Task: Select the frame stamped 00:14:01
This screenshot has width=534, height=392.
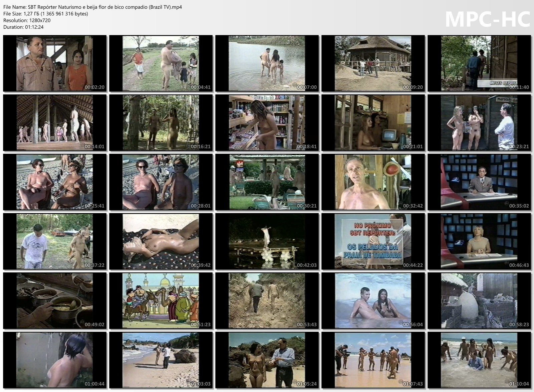Action: coord(55,123)
